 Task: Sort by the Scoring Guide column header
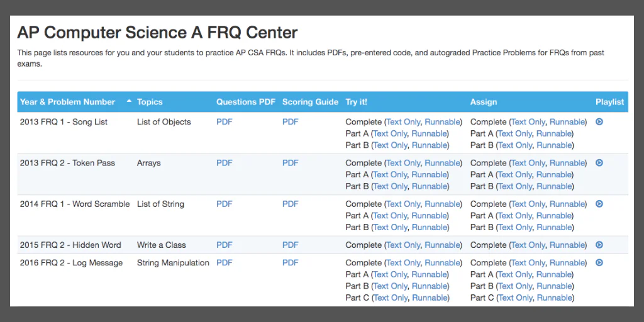310,102
